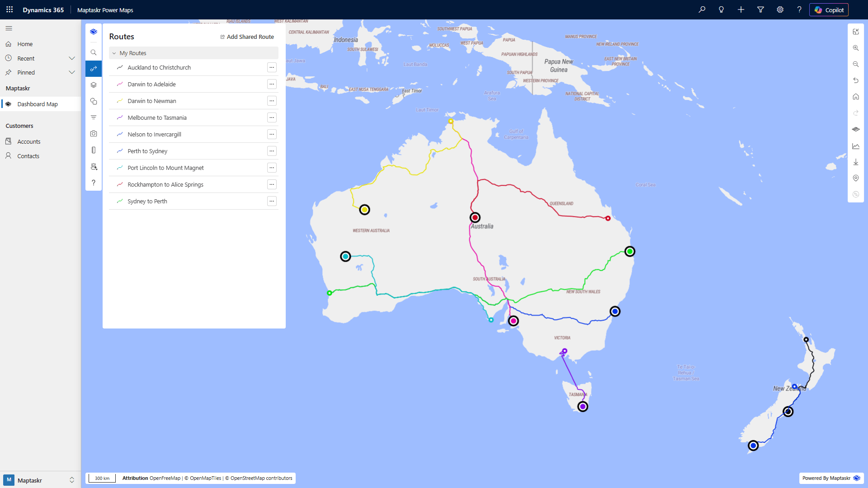Click the download icon on map toolbar
868x488 pixels.
click(x=856, y=162)
